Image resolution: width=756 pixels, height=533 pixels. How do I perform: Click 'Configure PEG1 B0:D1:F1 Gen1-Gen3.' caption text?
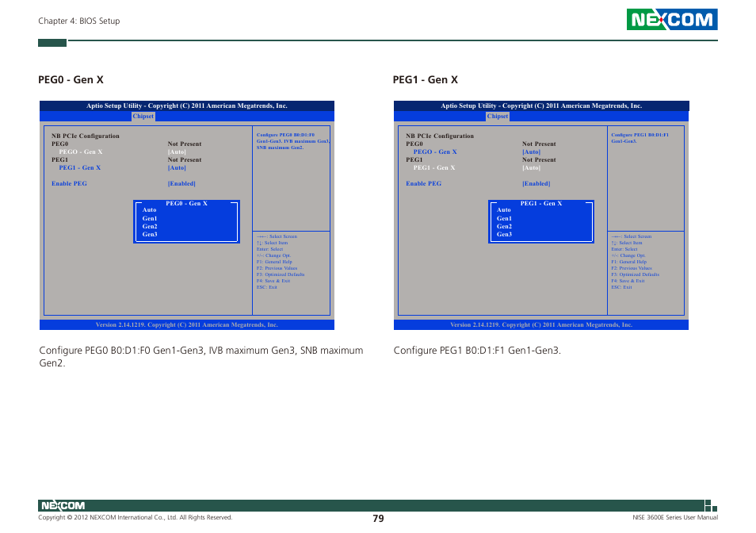pos(477,351)
